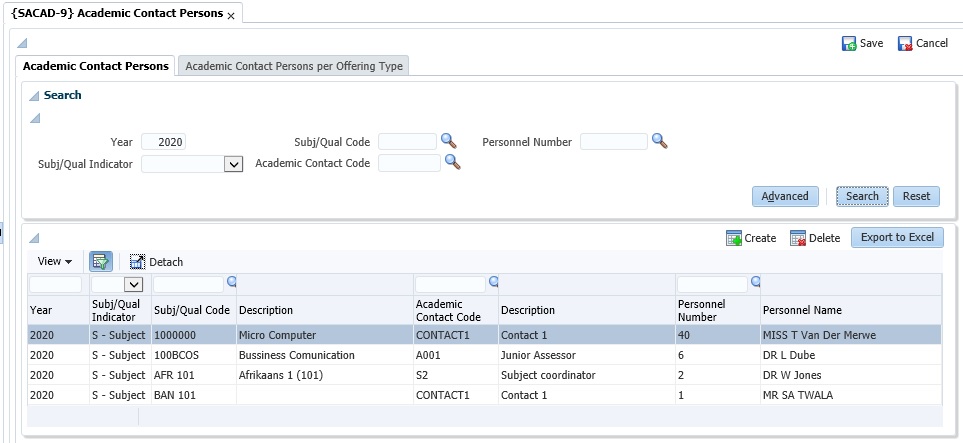The image size is (963, 443).
Task: Collapse the Search panel triangle
Action: (34, 96)
